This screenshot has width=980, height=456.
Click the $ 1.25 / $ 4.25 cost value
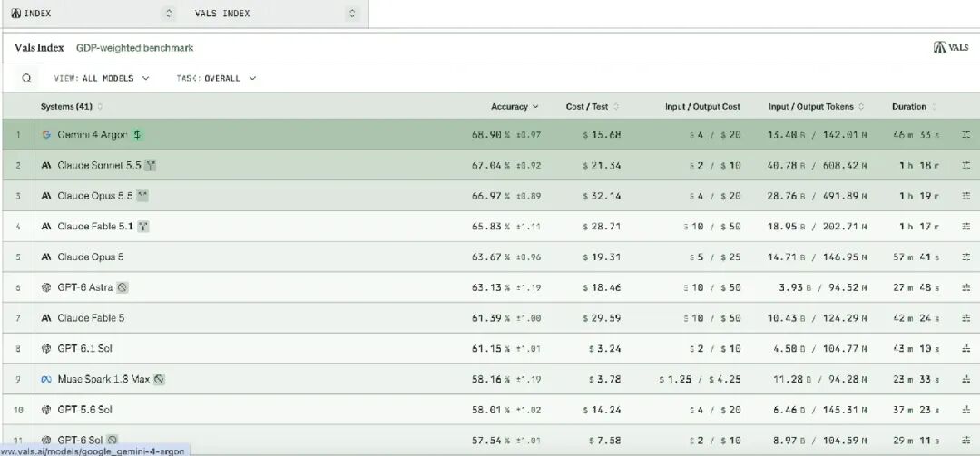pos(700,379)
